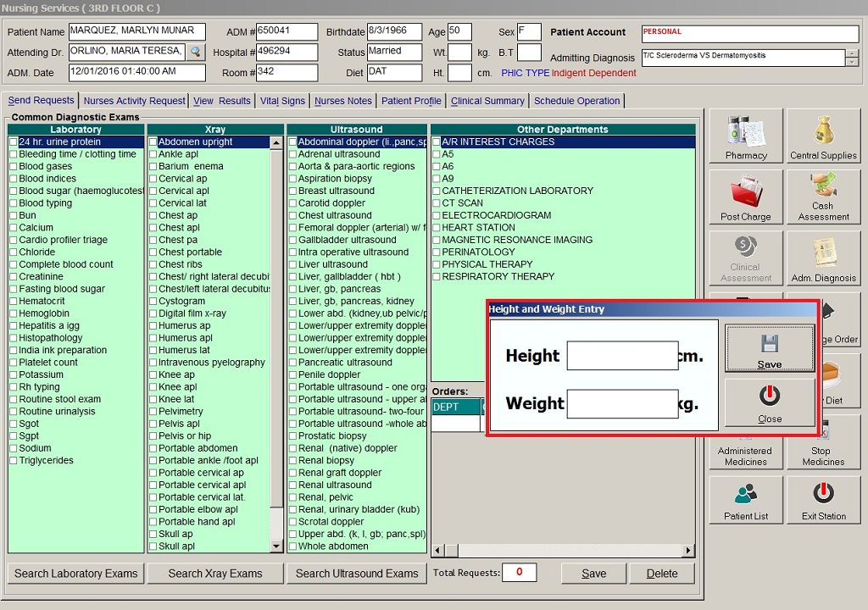Screen dimensions: 868x610
Task: Open the Pharmacy module
Action: tap(746, 136)
